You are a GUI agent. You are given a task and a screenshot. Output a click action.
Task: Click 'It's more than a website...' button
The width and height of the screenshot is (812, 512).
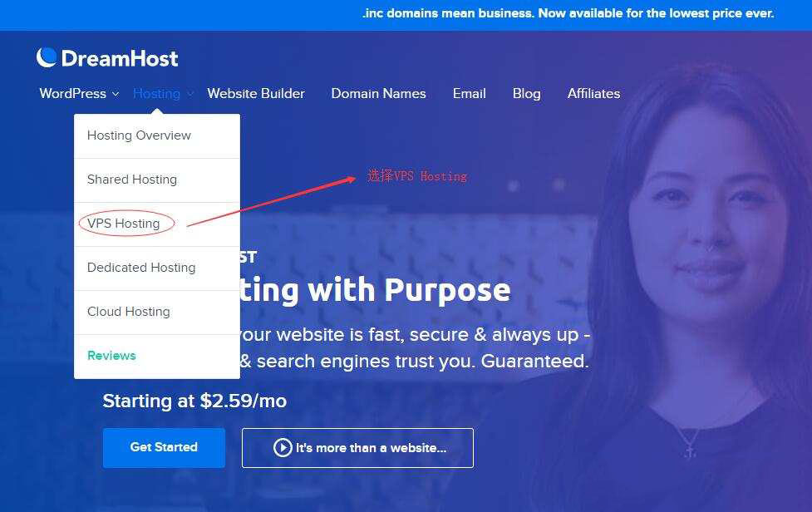coord(357,448)
